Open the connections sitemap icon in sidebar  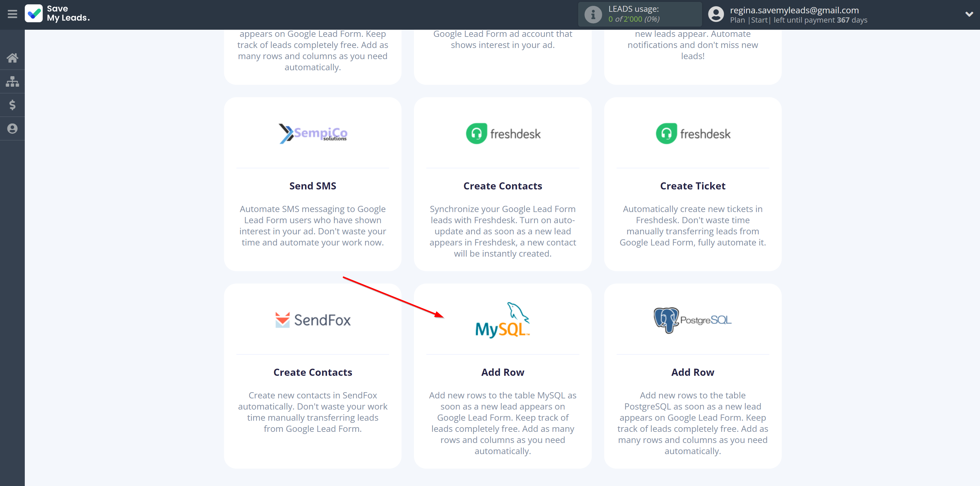[x=12, y=81]
